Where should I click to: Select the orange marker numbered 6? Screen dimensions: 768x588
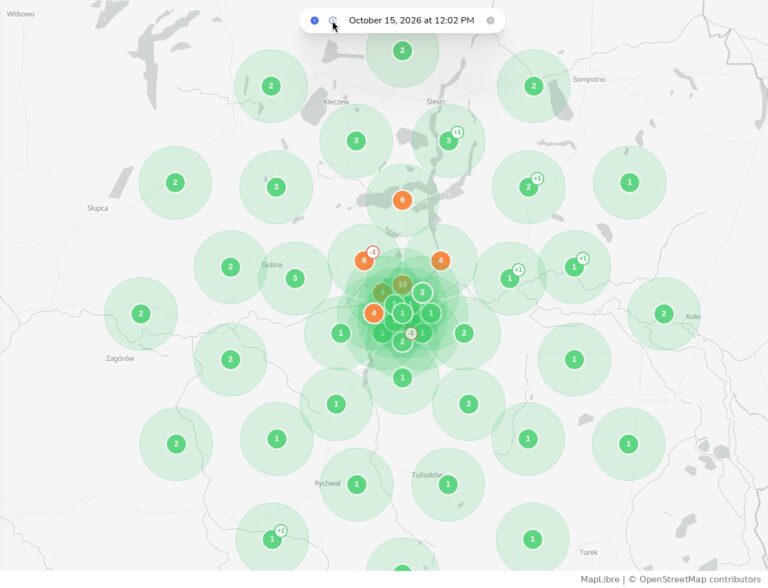point(402,200)
